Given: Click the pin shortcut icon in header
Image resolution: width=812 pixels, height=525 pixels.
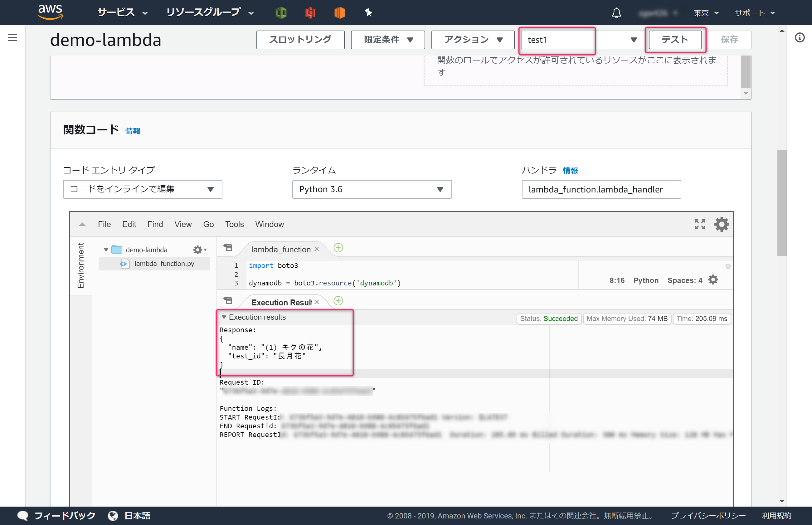Looking at the screenshot, I should [x=368, y=13].
